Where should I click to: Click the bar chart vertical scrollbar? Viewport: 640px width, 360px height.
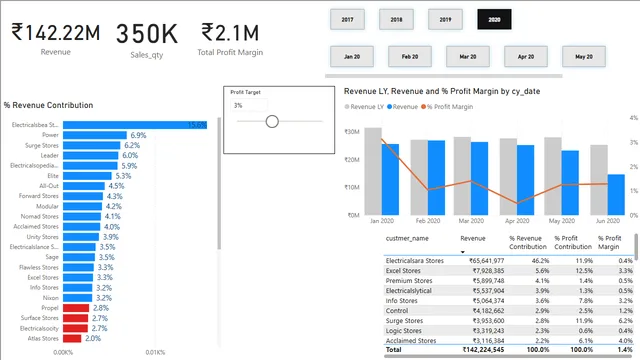click(219, 183)
